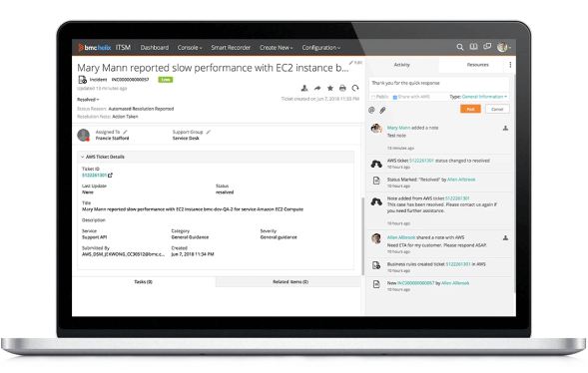Click the assign-to-me person icon
Screen dimensions: 588x373
click(x=304, y=88)
